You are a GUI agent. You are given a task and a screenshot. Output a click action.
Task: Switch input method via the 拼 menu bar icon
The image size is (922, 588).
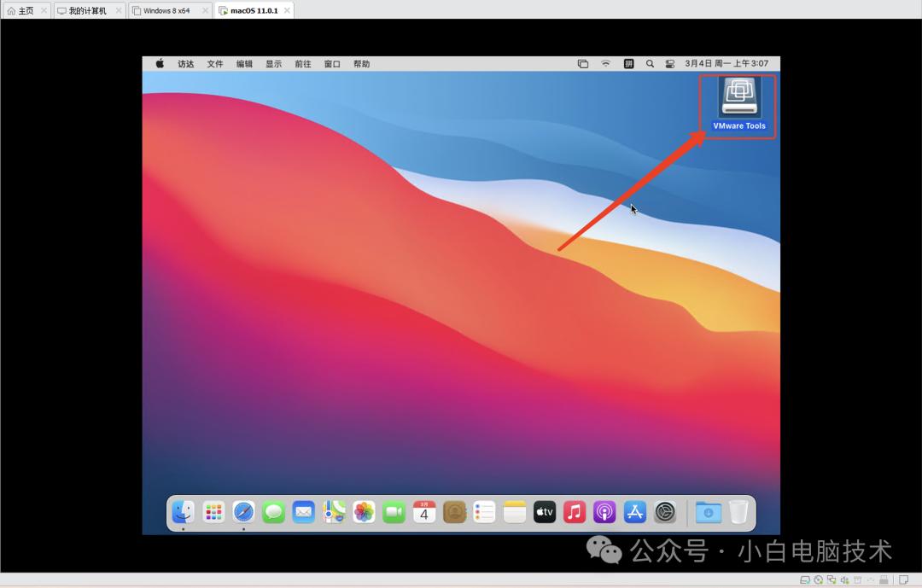tap(628, 62)
